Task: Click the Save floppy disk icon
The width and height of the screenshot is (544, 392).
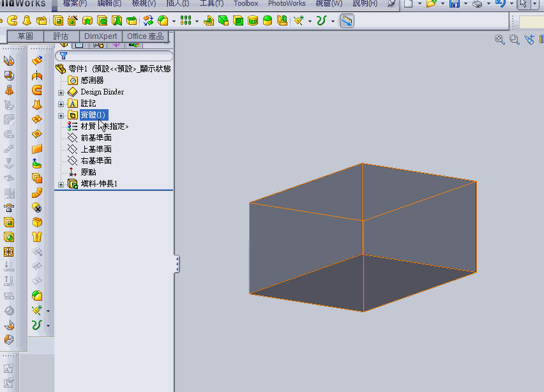Action: click(454, 4)
